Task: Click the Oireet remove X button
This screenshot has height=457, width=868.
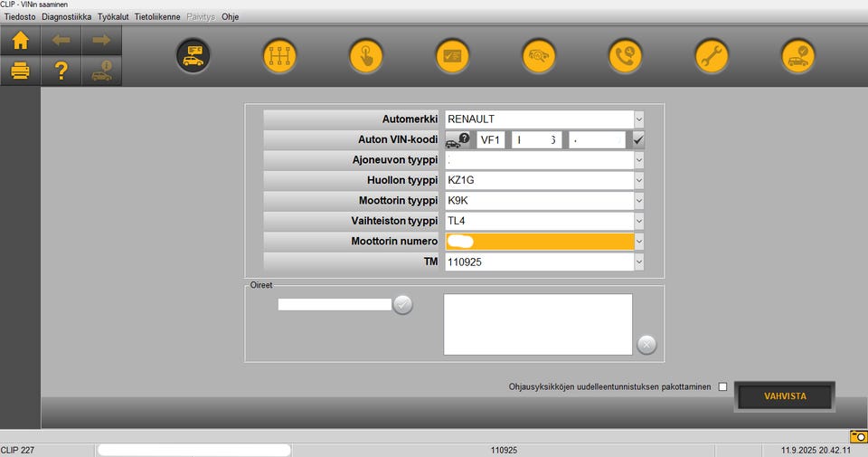Action: tap(646, 345)
